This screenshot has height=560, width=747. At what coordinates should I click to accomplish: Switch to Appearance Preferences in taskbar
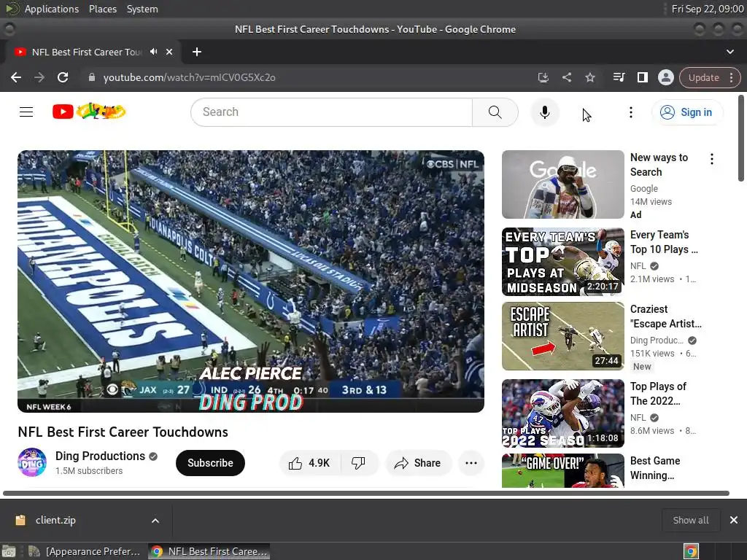coord(85,551)
